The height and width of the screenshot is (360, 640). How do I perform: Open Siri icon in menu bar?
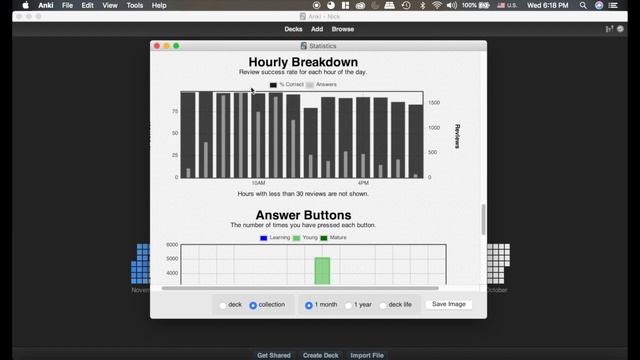[x=599, y=5]
